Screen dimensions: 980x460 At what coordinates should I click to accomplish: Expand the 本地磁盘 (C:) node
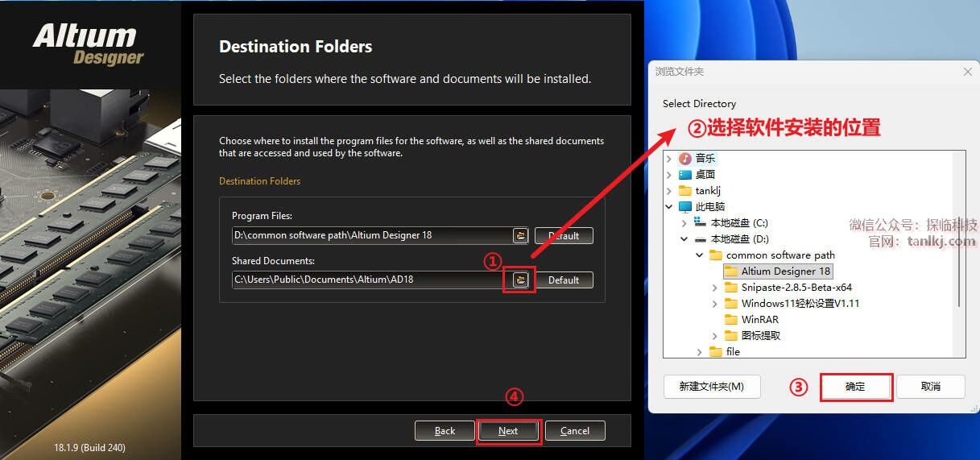[x=684, y=223]
